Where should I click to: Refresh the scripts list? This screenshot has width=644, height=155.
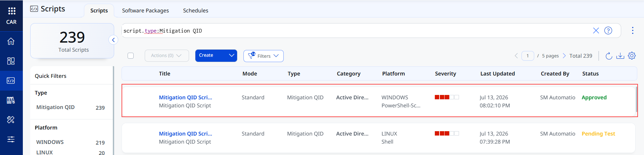(x=609, y=56)
